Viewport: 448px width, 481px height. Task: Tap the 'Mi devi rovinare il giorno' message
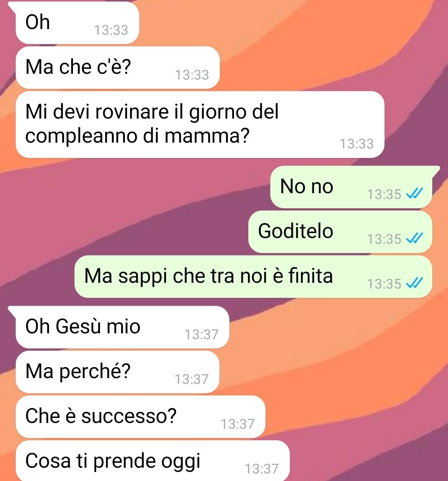point(200,124)
